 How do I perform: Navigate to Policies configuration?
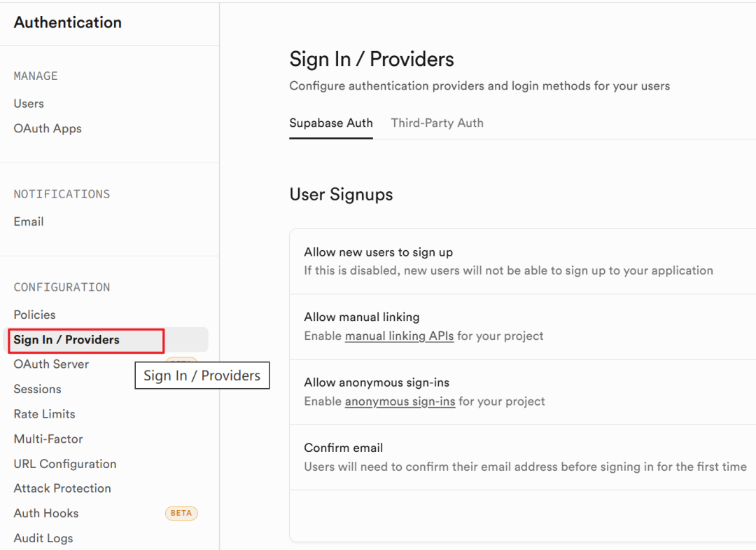pos(34,315)
